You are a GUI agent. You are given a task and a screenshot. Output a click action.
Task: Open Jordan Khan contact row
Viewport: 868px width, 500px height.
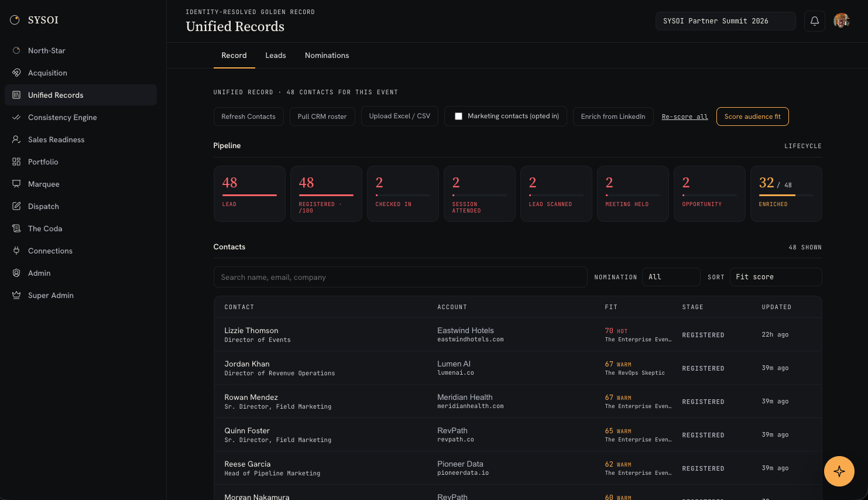[x=517, y=368]
